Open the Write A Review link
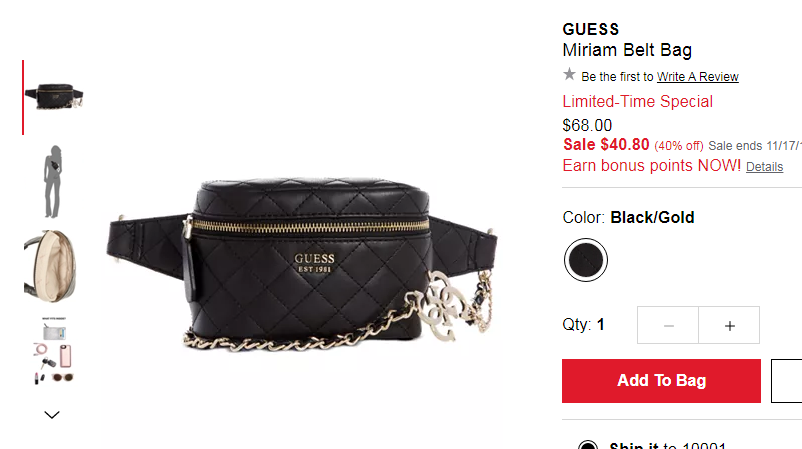 (698, 77)
